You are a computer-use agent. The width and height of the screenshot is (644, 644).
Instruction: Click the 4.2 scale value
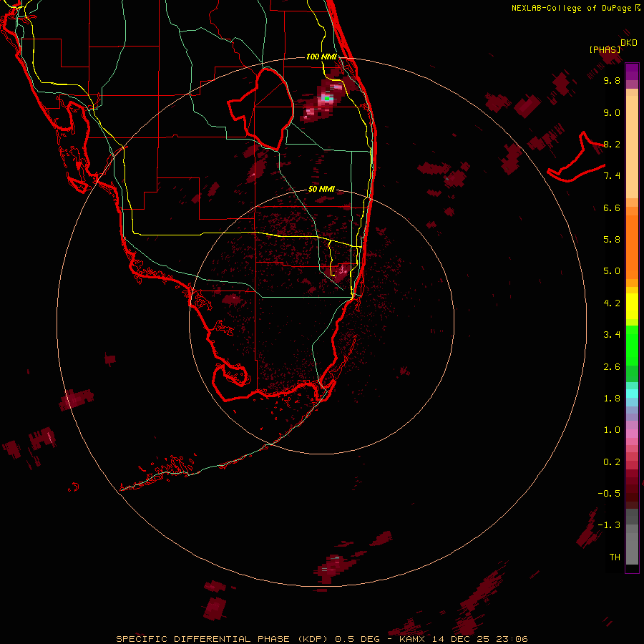click(612, 303)
